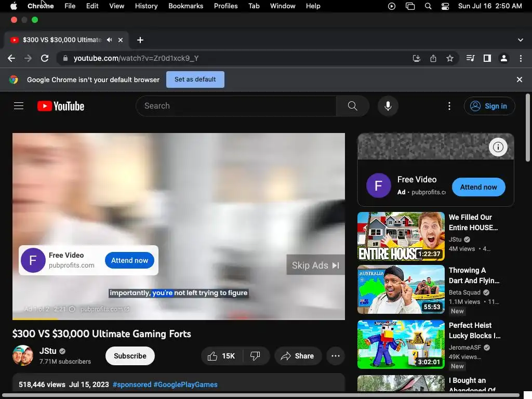This screenshot has width=532, height=399.
Task: Toggle Chrome side panel
Action: (487, 58)
